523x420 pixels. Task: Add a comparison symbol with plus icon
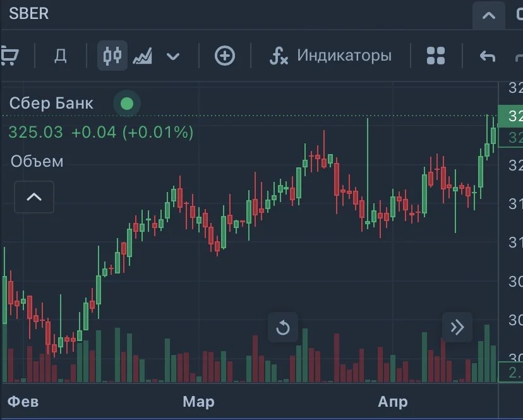(224, 56)
